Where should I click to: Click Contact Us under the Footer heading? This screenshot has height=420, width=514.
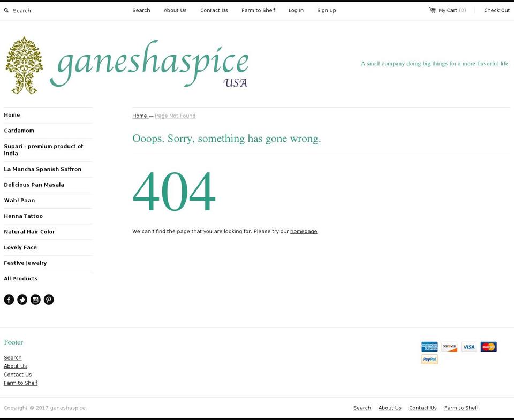point(18,375)
